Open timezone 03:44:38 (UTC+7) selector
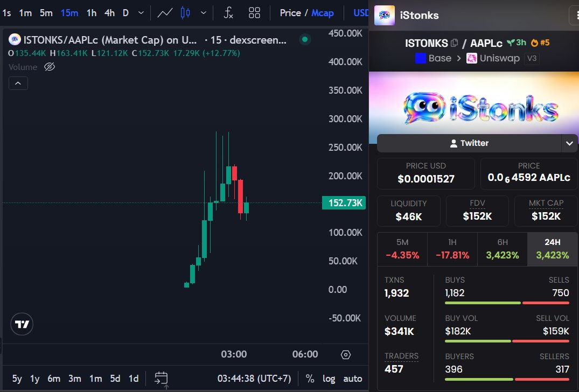579x392 pixels. [x=254, y=379]
